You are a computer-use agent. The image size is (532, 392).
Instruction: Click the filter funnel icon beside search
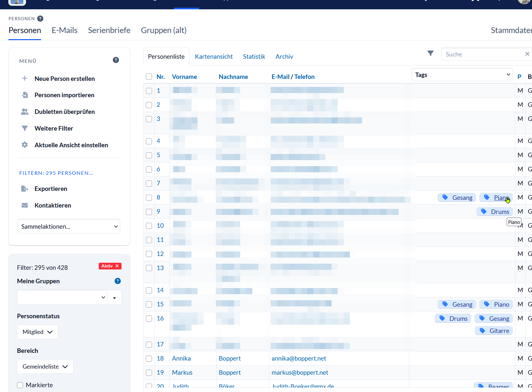pos(430,54)
